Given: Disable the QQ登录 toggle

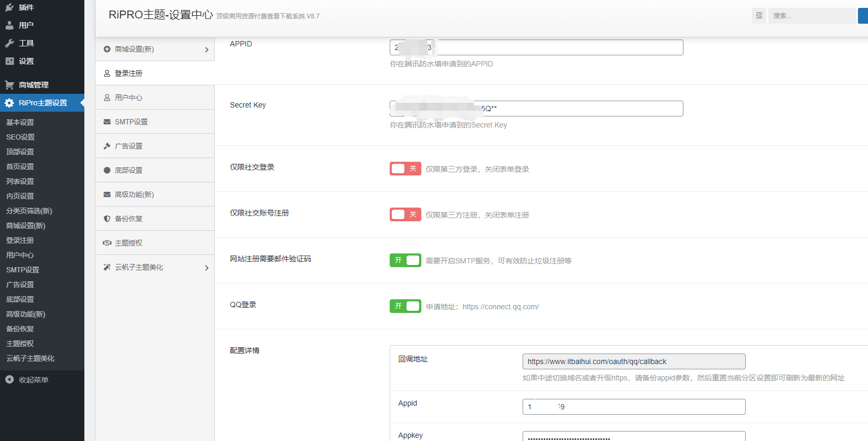Looking at the screenshot, I should (405, 306).
